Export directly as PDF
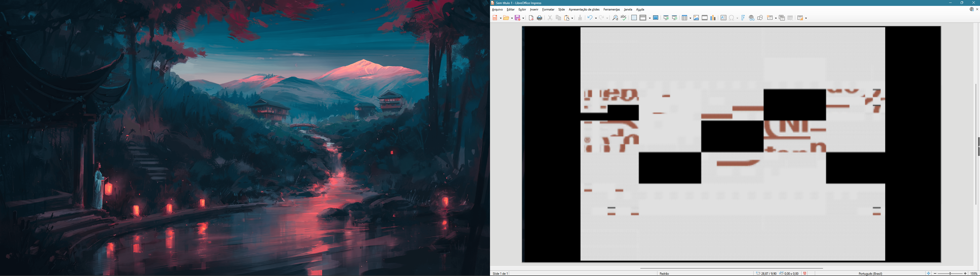 click(x=531, y=18)
